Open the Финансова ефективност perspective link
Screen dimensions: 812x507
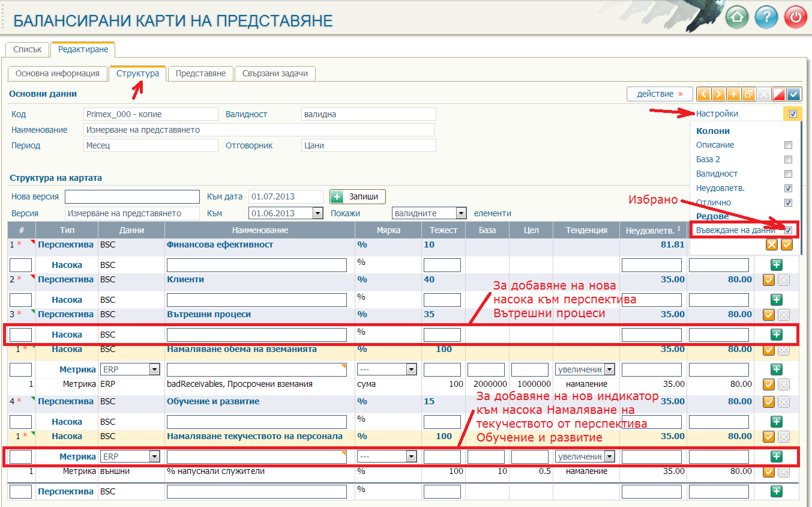tap(220, 244)
